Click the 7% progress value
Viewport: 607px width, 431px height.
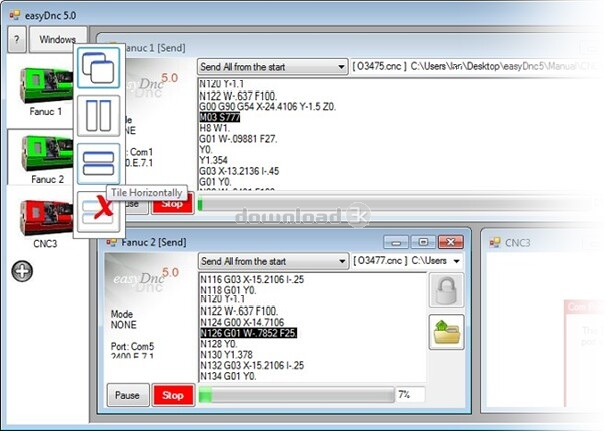point(404,394)
